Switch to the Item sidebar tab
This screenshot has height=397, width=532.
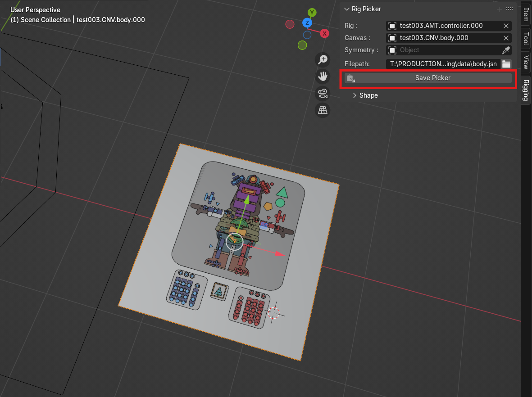tap(526, 14)
